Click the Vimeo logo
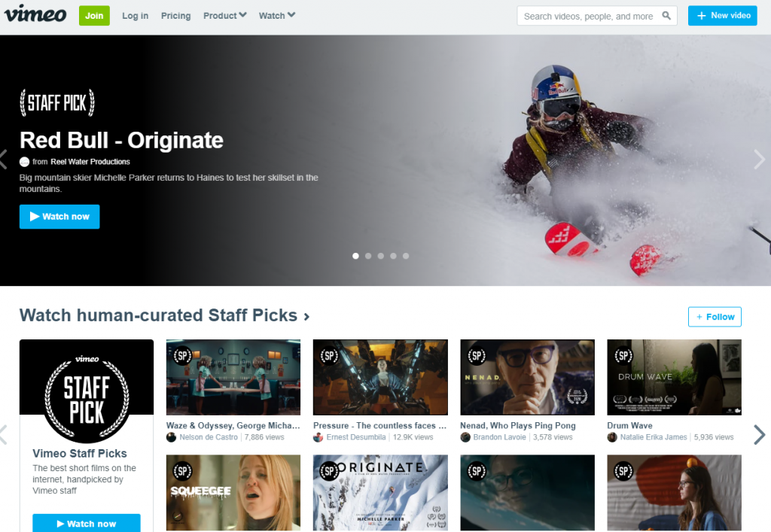Image resolution: width=771 pixels, height=532 pixels. pos(35,14)
